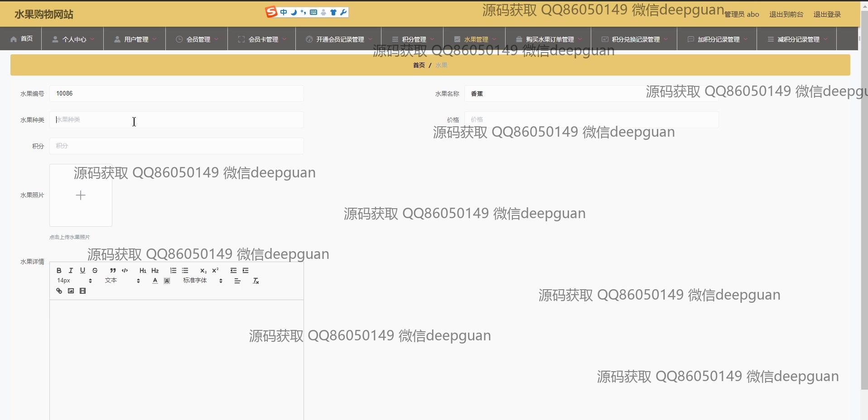The height and width of the screenshot is (420, 868).
Task: Apply strikethrough in the editor toolbar
Action: pos(95,271)
